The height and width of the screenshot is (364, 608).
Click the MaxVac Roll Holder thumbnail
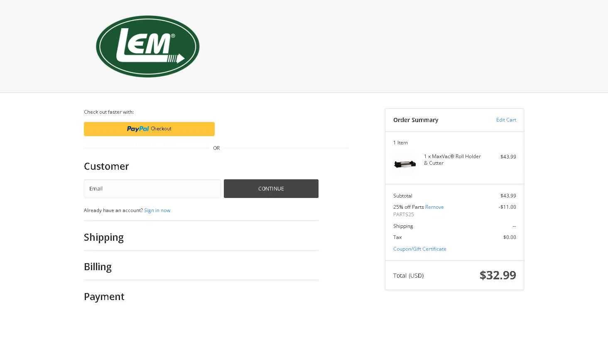[x=405, y=164]
